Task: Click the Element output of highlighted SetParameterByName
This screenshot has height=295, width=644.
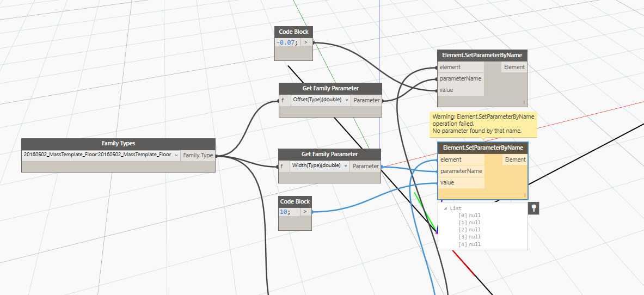Action: [x=515, y=159]
